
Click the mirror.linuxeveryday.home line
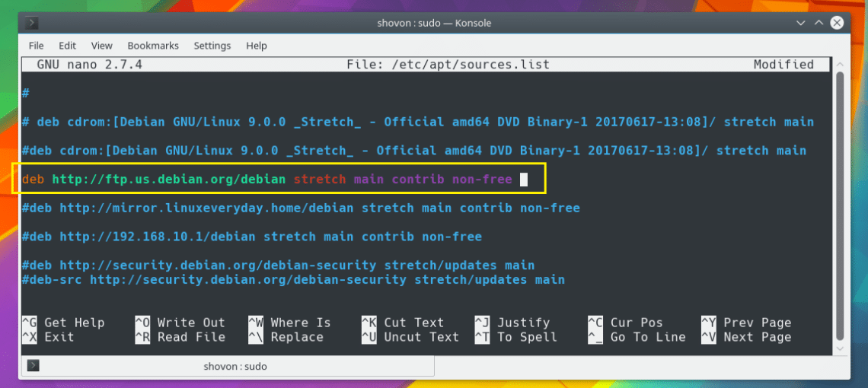[x=301, y=208]
